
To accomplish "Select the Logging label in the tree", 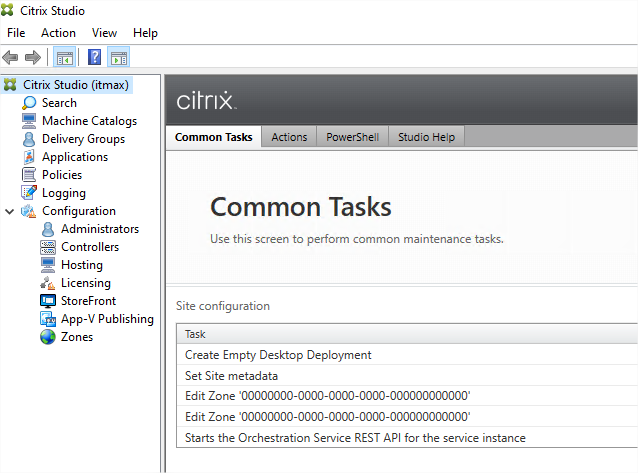I will pos(64,193).
